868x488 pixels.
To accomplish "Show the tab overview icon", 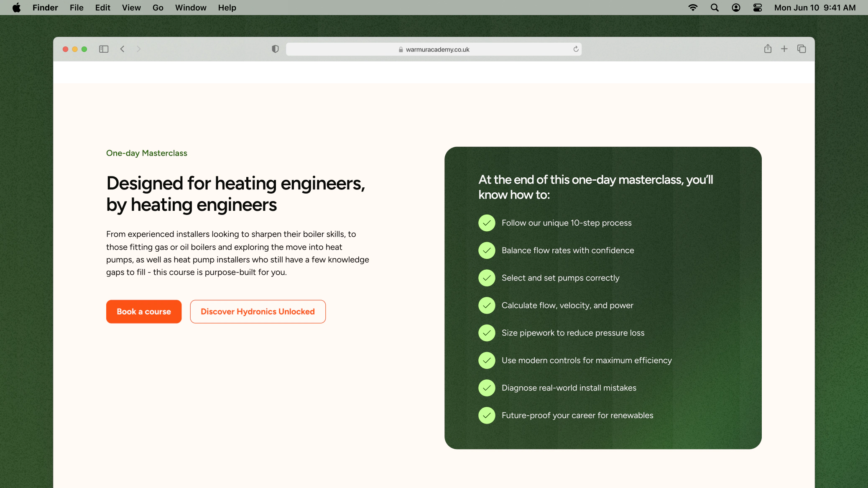I will (802, 49).
